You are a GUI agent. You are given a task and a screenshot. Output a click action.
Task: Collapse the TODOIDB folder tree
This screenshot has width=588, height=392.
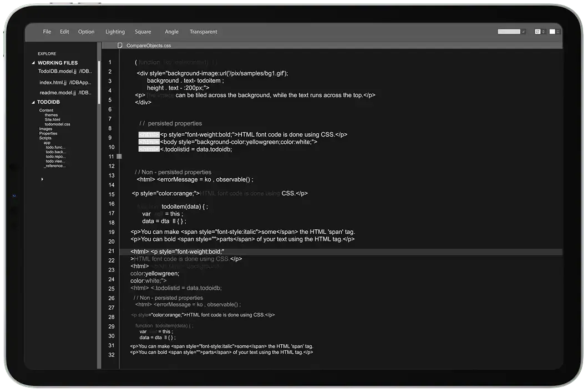coord(33,102)
